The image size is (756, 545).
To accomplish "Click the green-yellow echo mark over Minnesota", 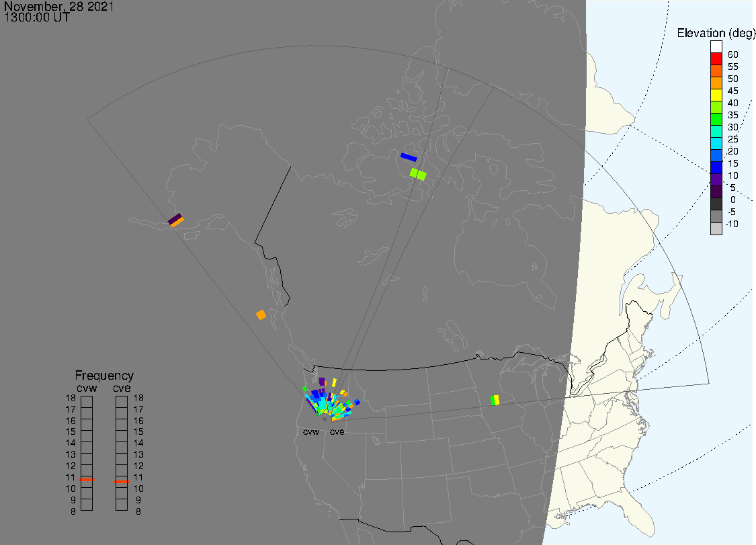I will [x=495, y=401].
